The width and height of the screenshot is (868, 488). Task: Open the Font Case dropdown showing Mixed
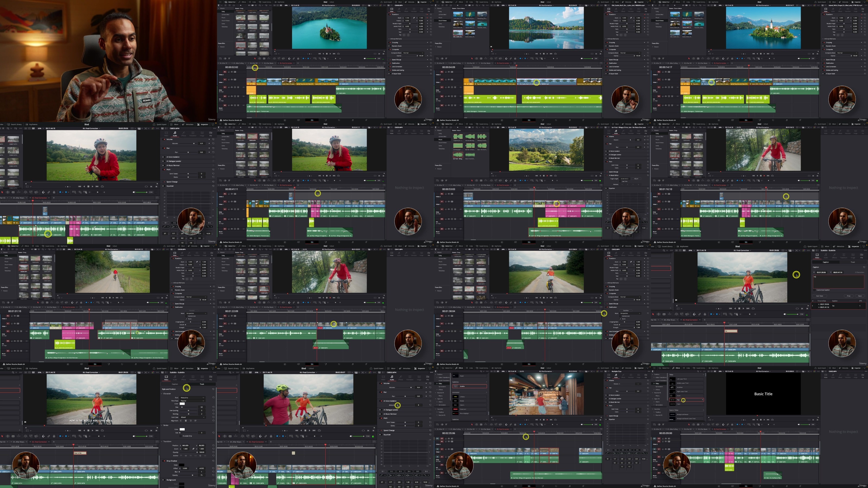coord(193,418)
